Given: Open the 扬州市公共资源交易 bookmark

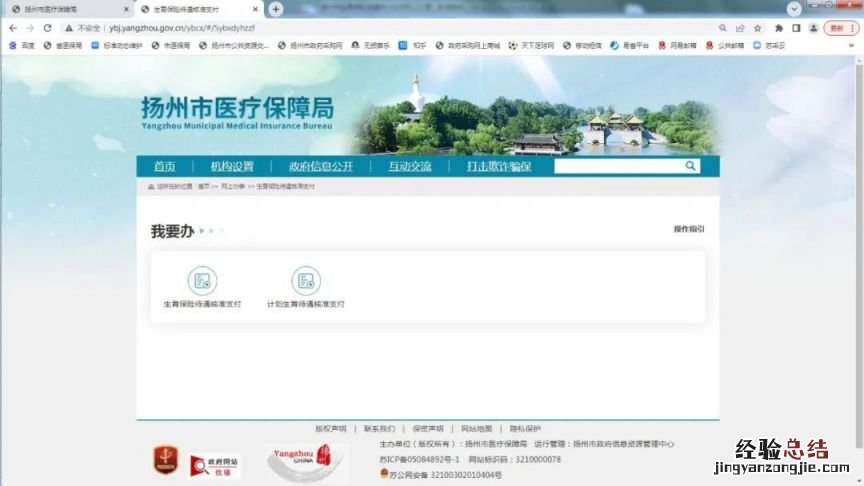Looking at the screenshot, I should tap(234, 45).
